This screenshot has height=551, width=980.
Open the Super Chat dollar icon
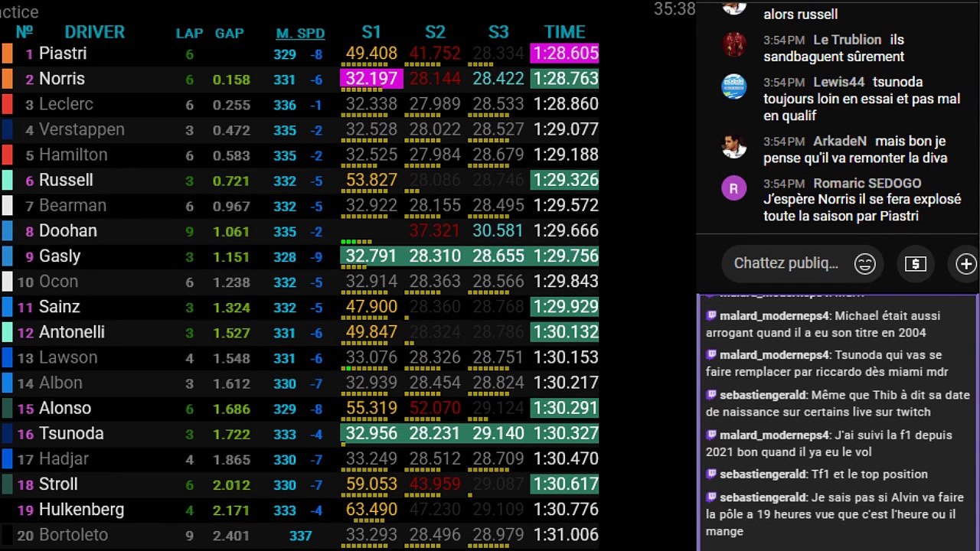[915, 264]
